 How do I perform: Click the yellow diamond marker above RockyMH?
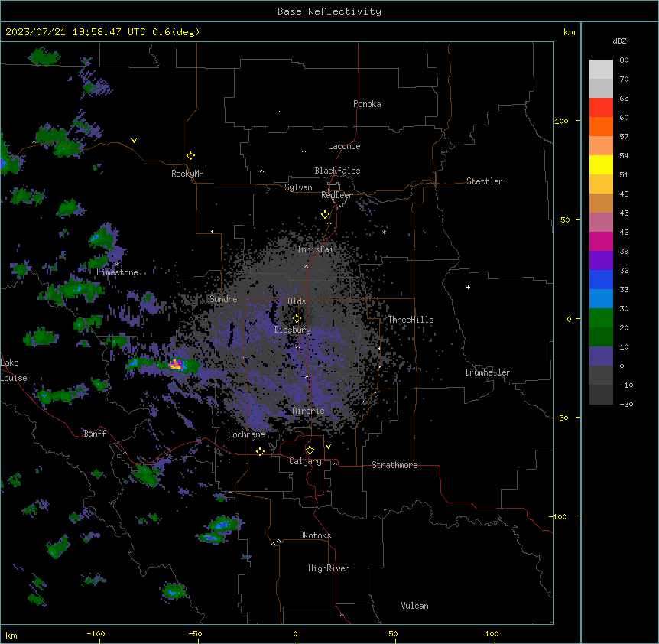(x=190, y=155)
